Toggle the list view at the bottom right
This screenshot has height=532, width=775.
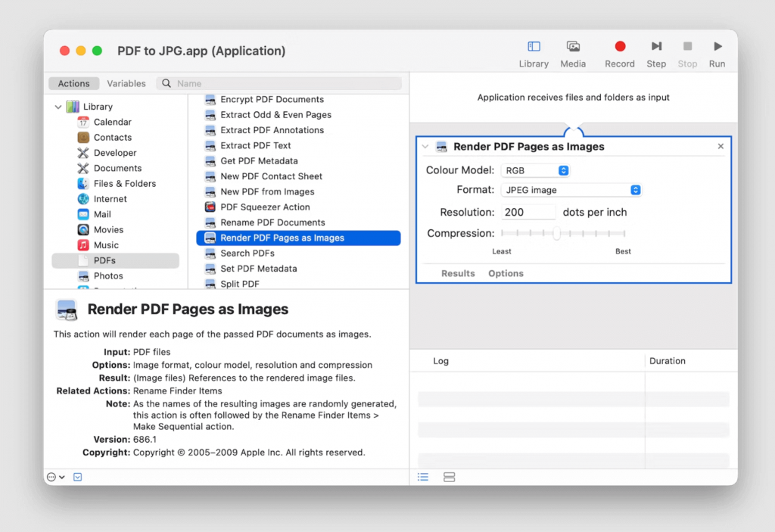coord(423,477)
